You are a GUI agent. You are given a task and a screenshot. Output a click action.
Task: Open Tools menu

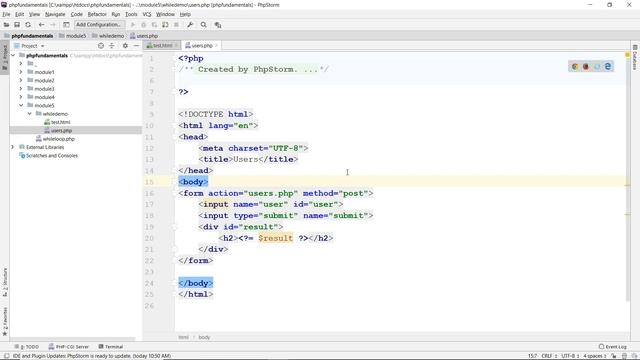[131, 14]
